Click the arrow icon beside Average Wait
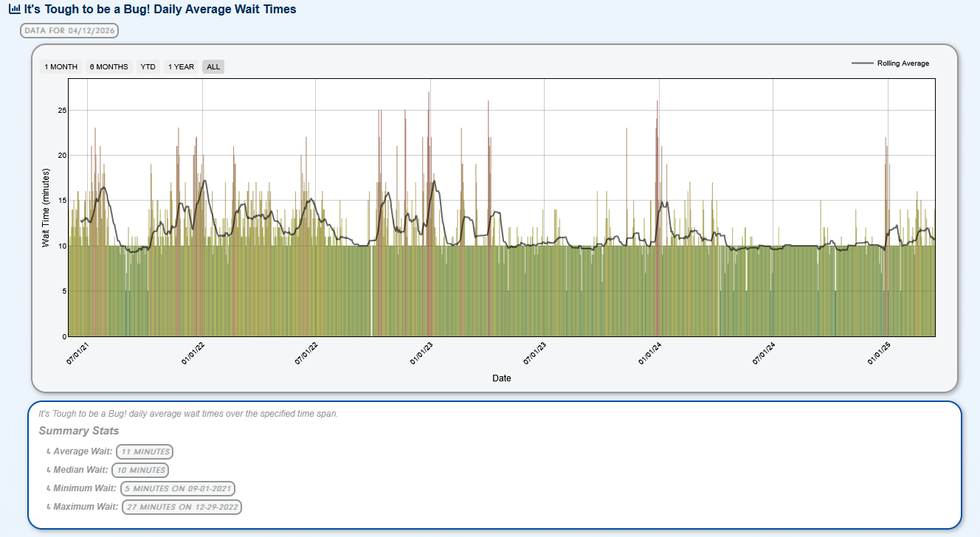 [x=48, y=451]
